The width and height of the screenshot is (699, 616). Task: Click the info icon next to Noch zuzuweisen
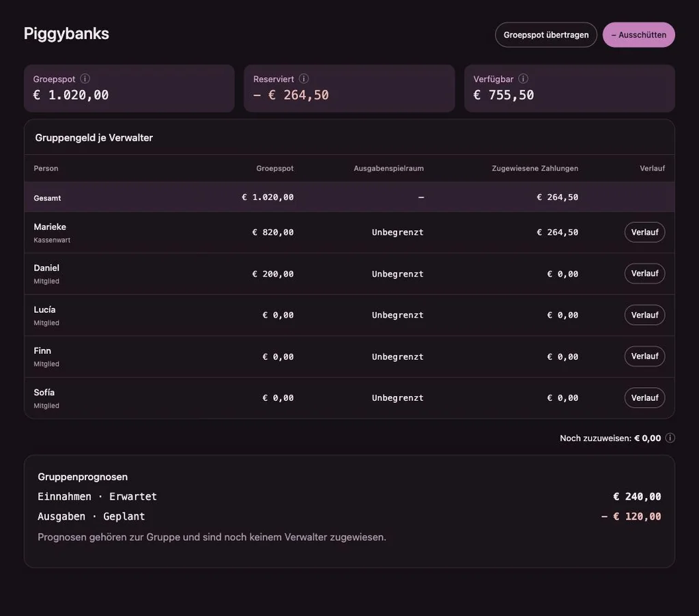pyautogui.click(x=670, y=438)
